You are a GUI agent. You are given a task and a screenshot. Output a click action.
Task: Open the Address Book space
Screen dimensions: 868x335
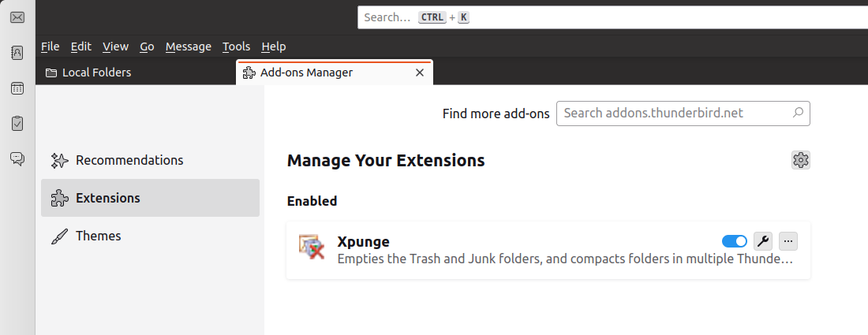(17, 53)
